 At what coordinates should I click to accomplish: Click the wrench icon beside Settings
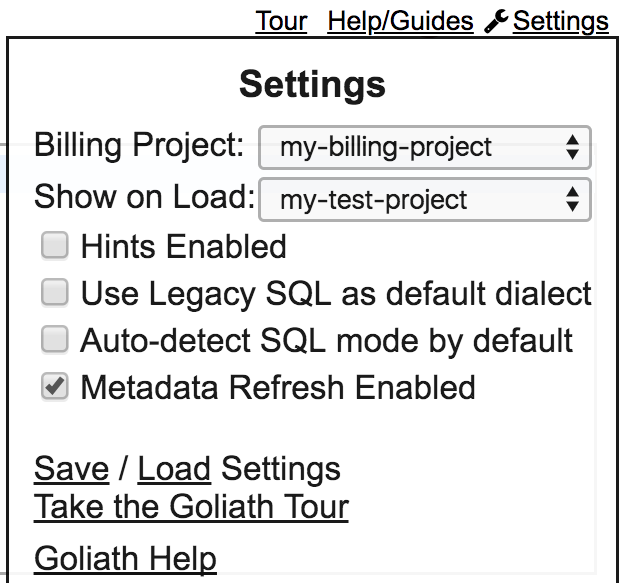497,21
